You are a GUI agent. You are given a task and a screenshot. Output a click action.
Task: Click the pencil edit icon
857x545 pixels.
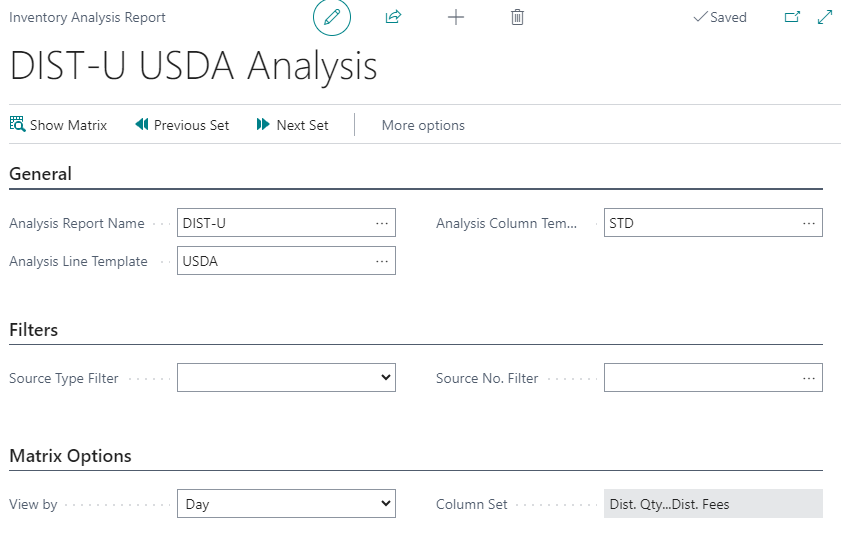(x=332, y=18)
